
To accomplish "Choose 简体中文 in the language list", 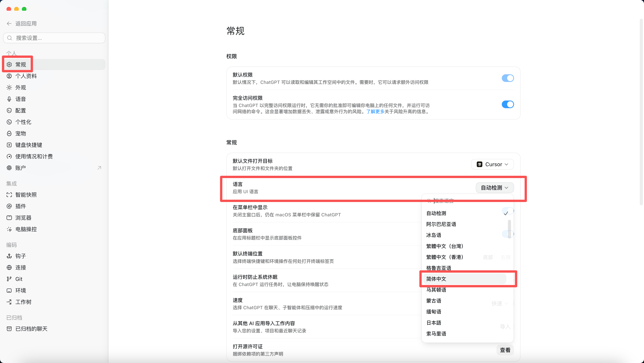I will point(465,279).
